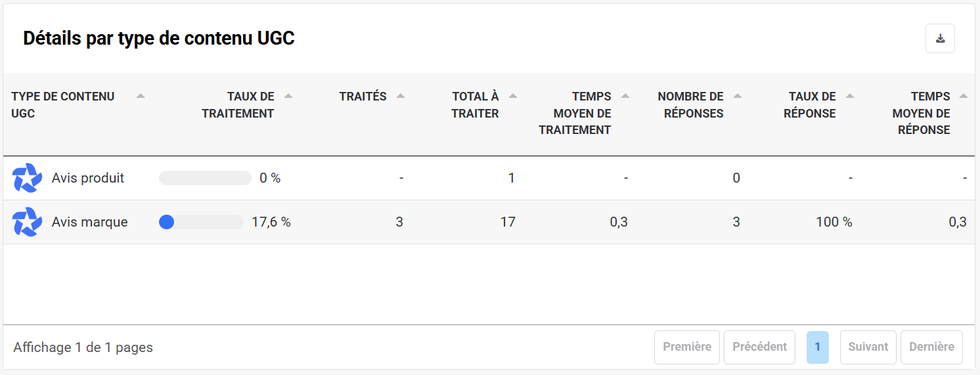Sort by Traités column arrow
The height and width of the screenshot is (375, 980).
click(401, 97)
